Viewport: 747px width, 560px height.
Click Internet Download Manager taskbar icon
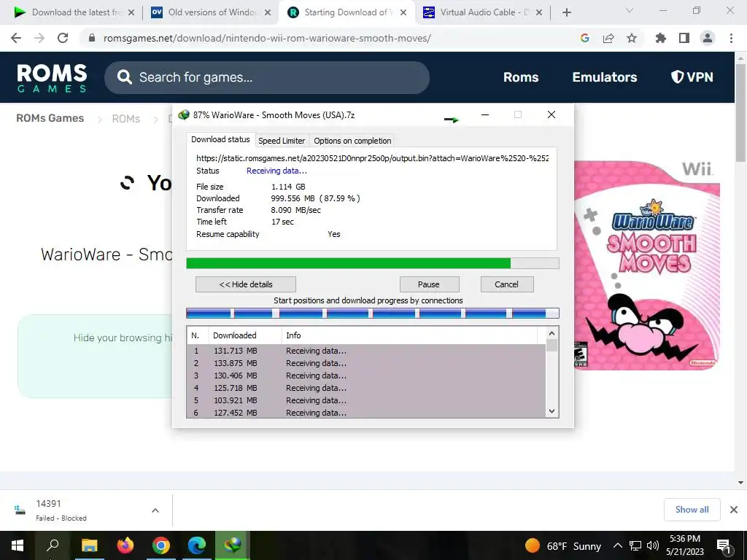(233, 545)
